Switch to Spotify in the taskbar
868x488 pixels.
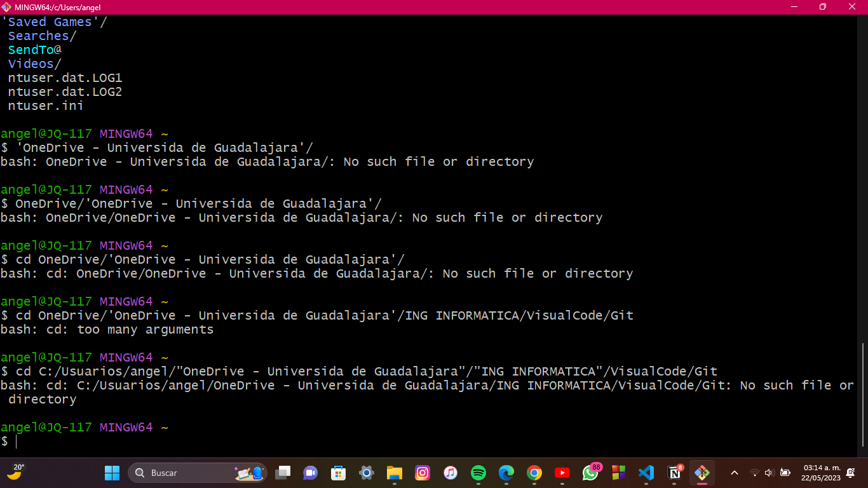(x=478, y=473)
